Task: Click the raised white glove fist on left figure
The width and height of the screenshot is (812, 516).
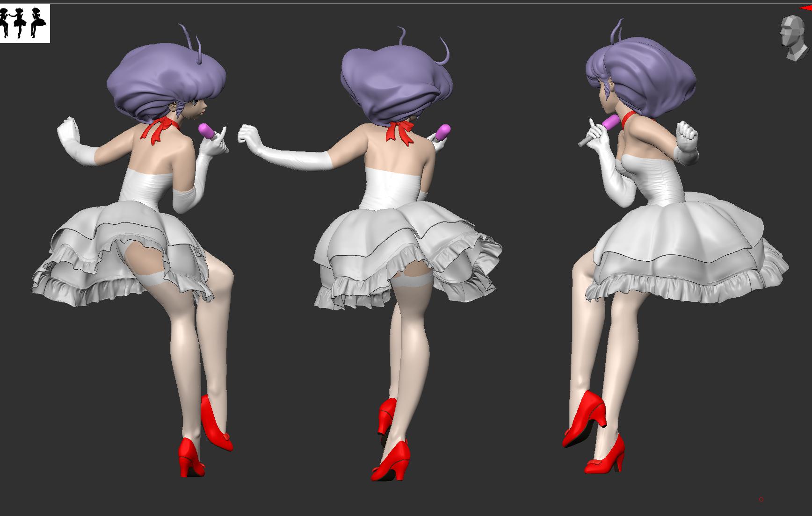Action: tap(69, 131)
